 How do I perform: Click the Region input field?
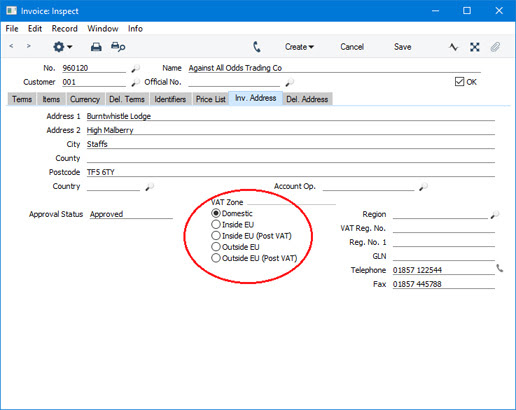pos(440,214)
